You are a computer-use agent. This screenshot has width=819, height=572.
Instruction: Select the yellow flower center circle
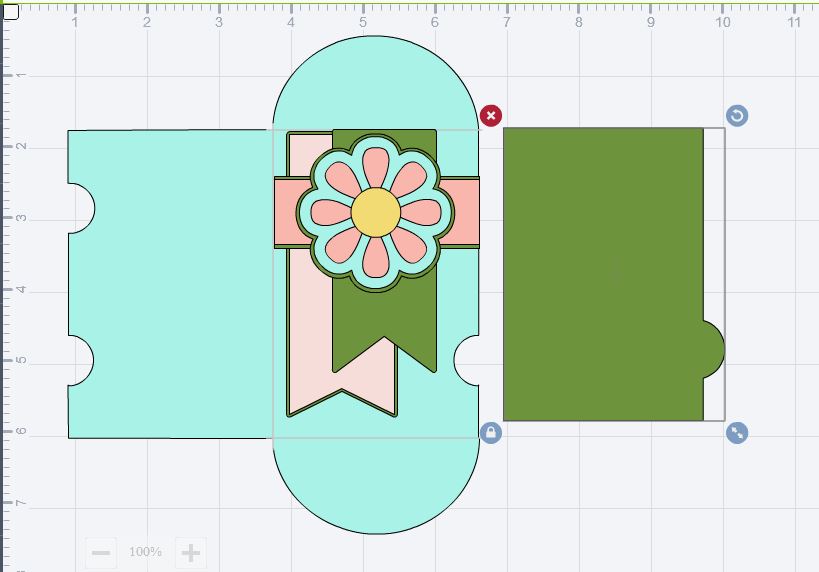(x=376, y=212)
